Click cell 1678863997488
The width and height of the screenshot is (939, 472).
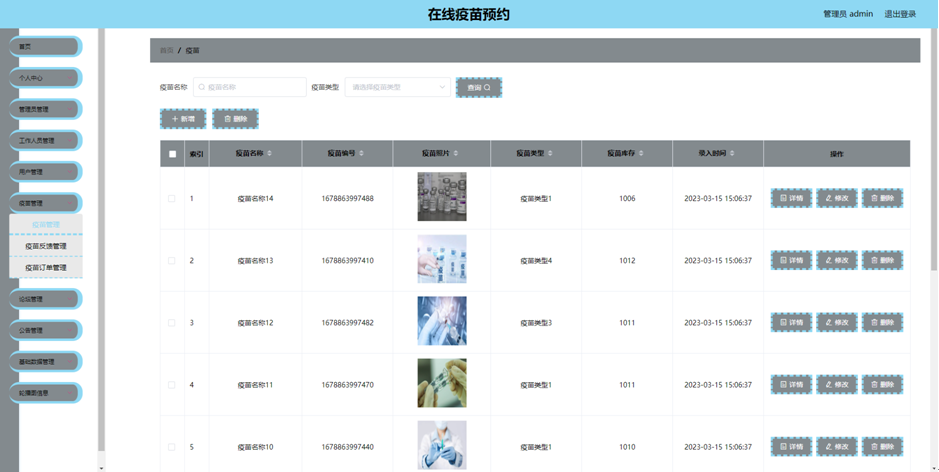coord(347,198)
